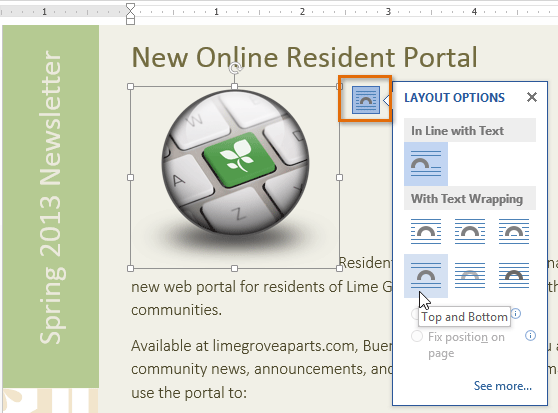Click the LAYOUT OPTIONS panel title
558x413 pixels.
[454, 97]
